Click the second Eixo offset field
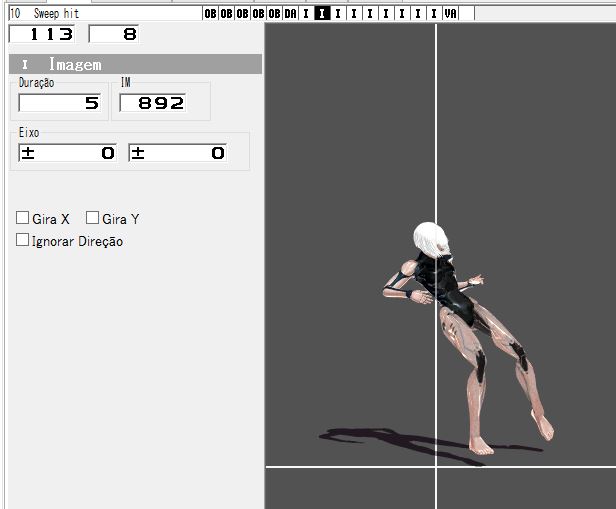This screenshot has width=616, height=509. click(x=178, y=153)
